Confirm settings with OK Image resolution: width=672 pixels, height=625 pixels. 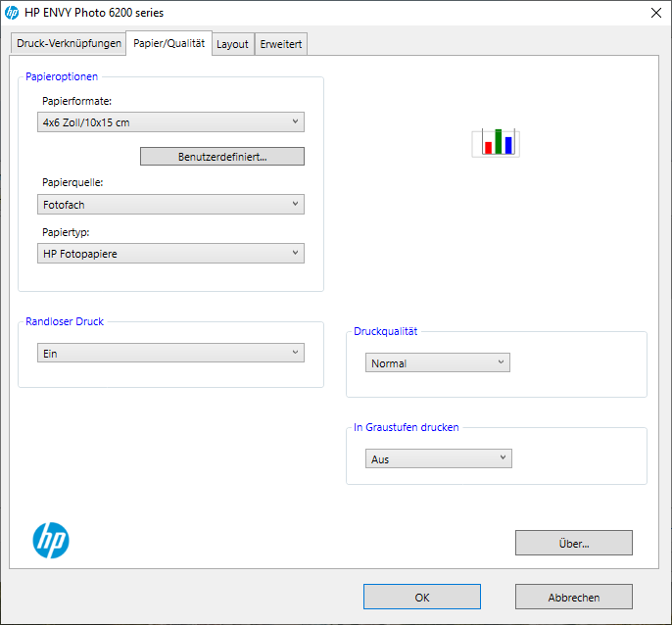(x=422, y=597)
